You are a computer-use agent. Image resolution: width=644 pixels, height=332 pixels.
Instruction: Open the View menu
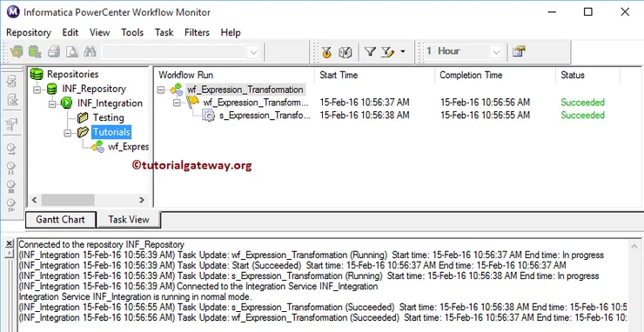[x=100, y=32]
